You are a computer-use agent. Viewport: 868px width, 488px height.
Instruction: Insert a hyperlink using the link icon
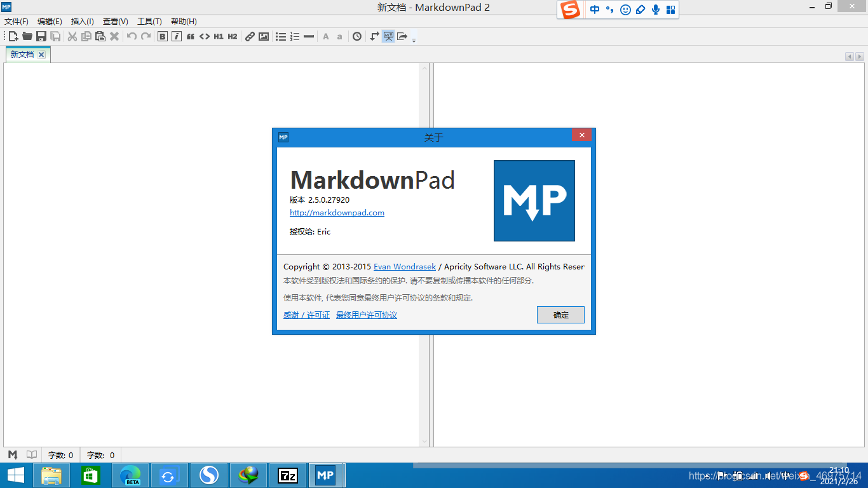(250, 36)
